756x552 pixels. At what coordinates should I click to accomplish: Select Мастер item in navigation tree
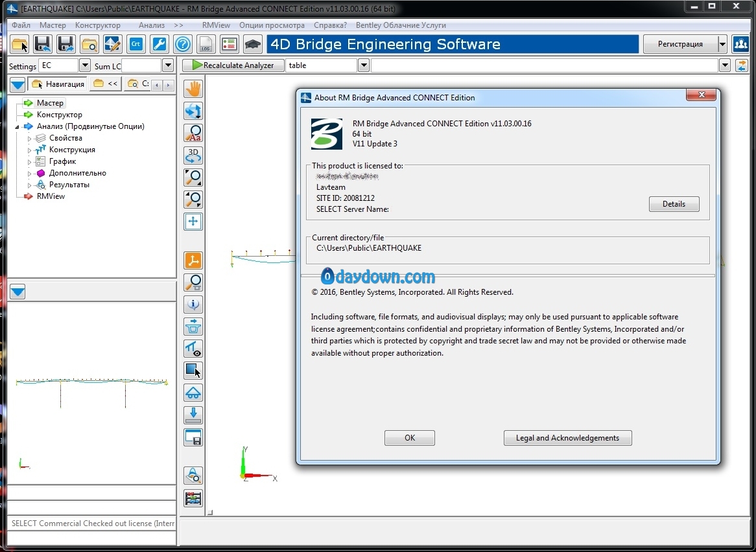coord(50,103)
